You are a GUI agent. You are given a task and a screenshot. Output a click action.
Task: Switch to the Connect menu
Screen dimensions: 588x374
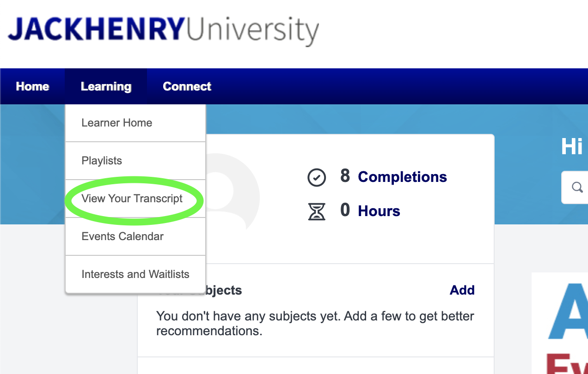click(x=187, y=86)
